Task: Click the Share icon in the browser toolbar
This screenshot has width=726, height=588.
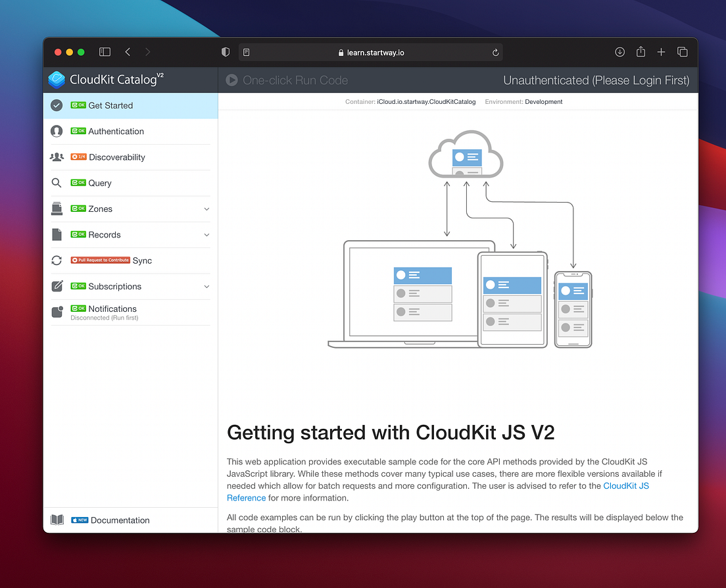Action: (x=641, y=51)
